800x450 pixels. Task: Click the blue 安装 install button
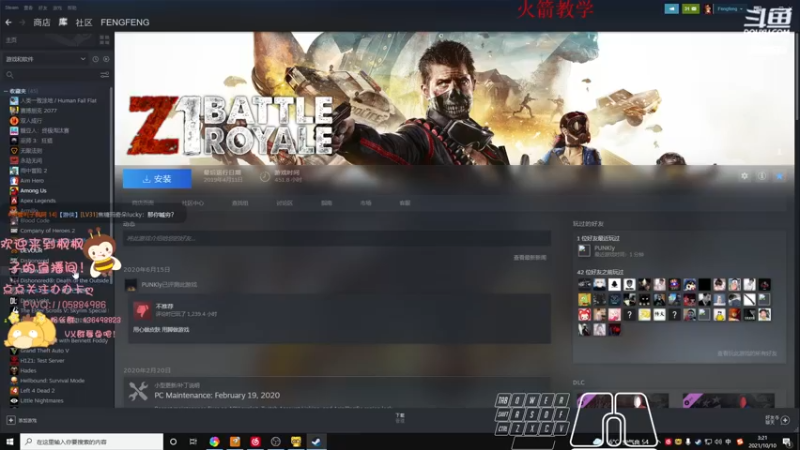tap(157, 179)
